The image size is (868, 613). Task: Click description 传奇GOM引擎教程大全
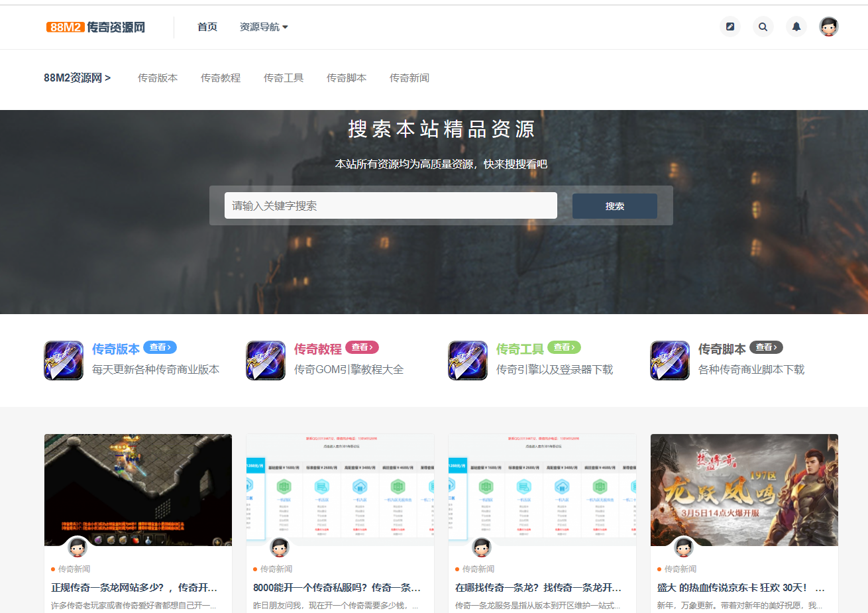tap(349, 370)
